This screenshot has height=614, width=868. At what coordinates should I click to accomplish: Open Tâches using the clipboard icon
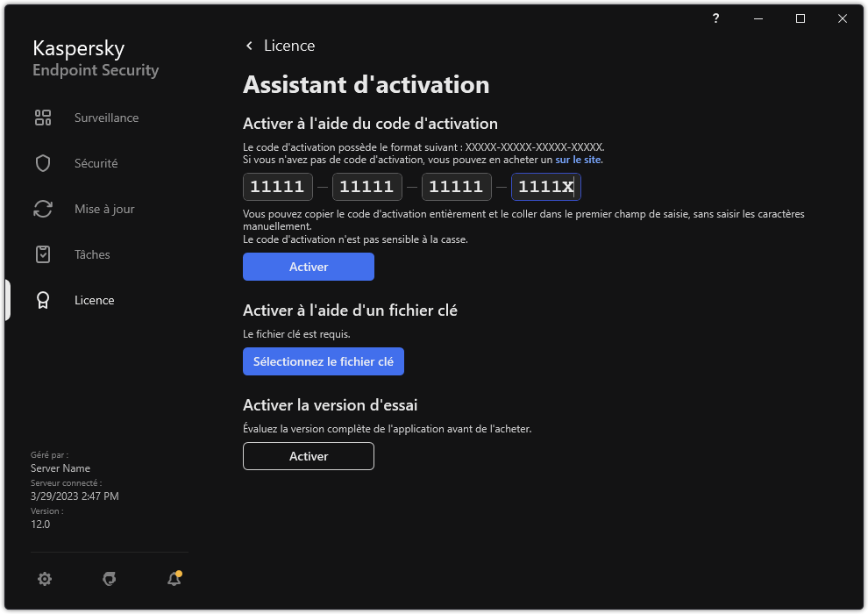tap(43, 253)
